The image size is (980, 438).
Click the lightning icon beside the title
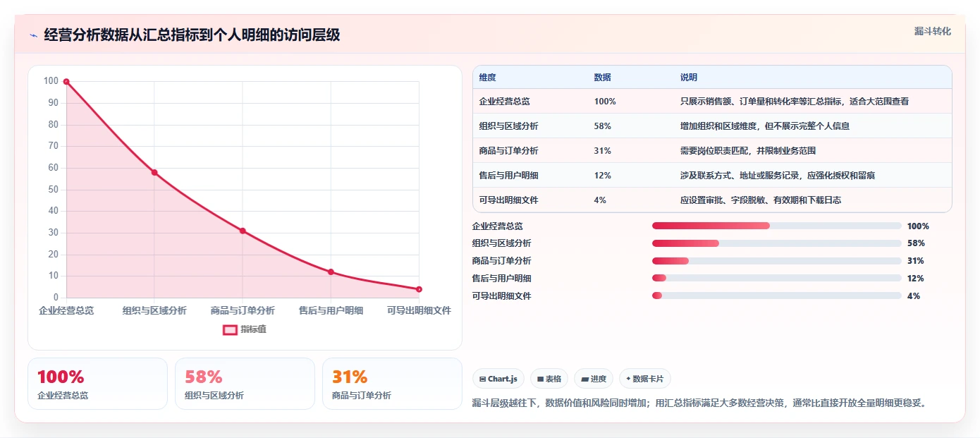point(33,35)
